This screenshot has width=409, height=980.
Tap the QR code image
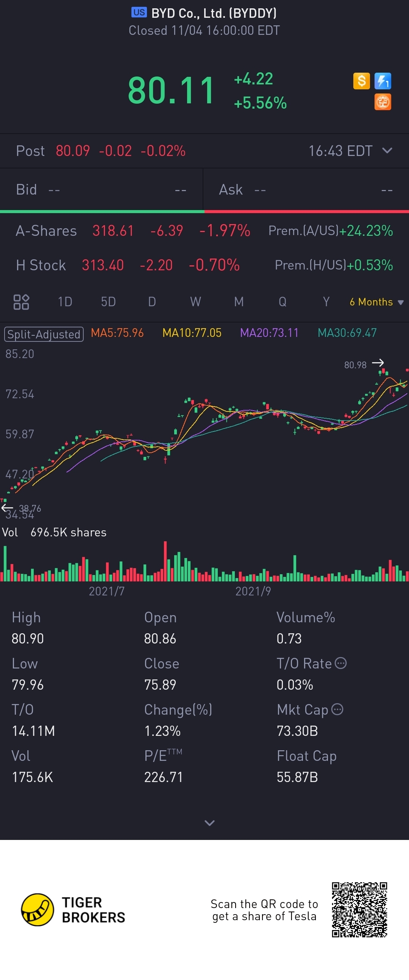click(x=359, y=910)
